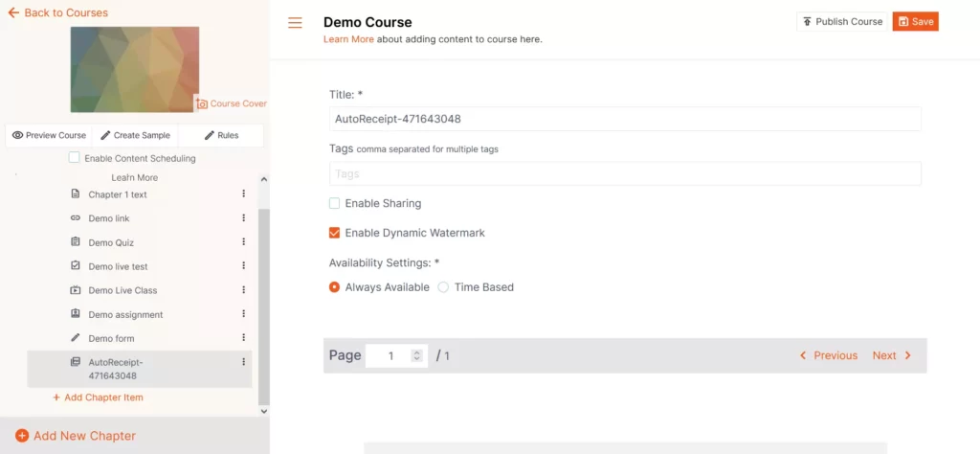This screenshot has width=980, height=454.
Task: Save the course changes
Action: [x=915, y=21]
